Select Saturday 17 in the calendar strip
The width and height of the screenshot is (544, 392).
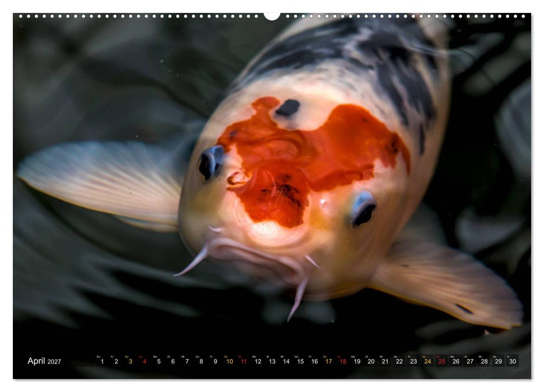click(x=328, y=361)
